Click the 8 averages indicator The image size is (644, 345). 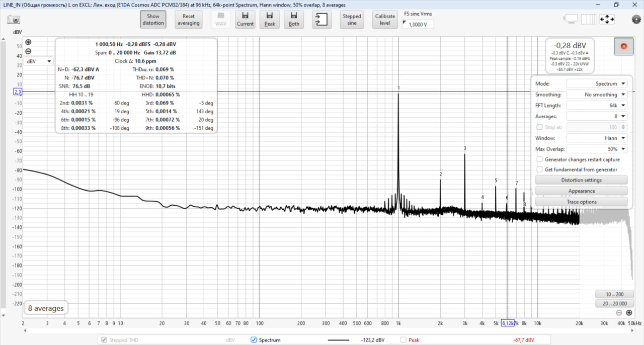pos(46,308)
